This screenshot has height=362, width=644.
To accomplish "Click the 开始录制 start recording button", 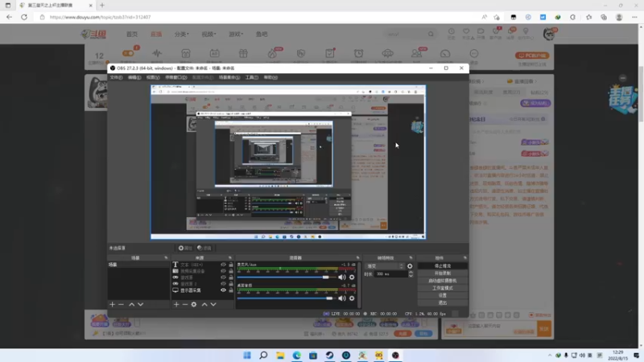I will pos(442,274).
